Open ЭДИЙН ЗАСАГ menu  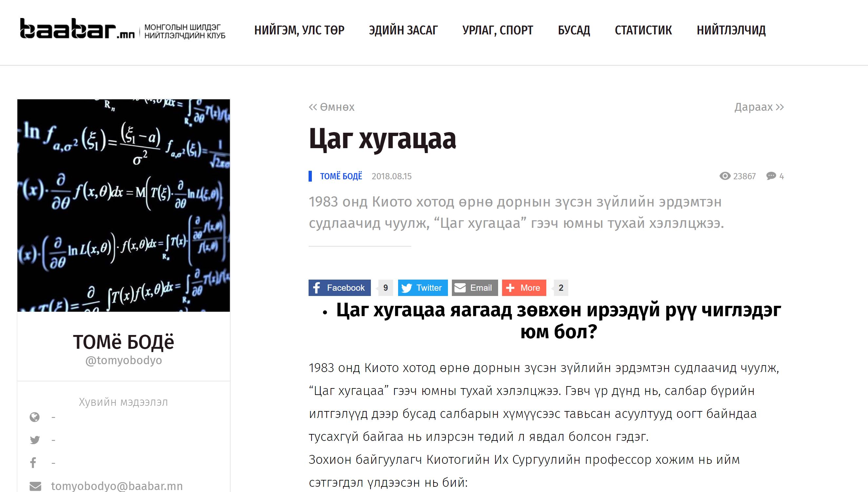point(403,30)
